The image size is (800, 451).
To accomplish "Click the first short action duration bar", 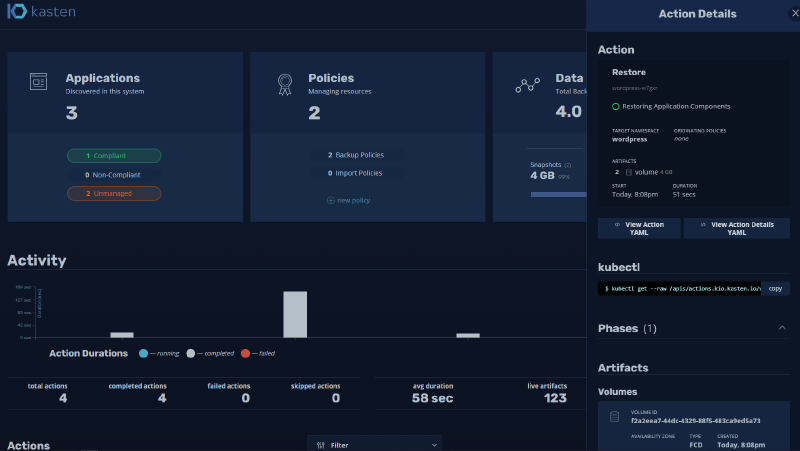I will [122, 335].
